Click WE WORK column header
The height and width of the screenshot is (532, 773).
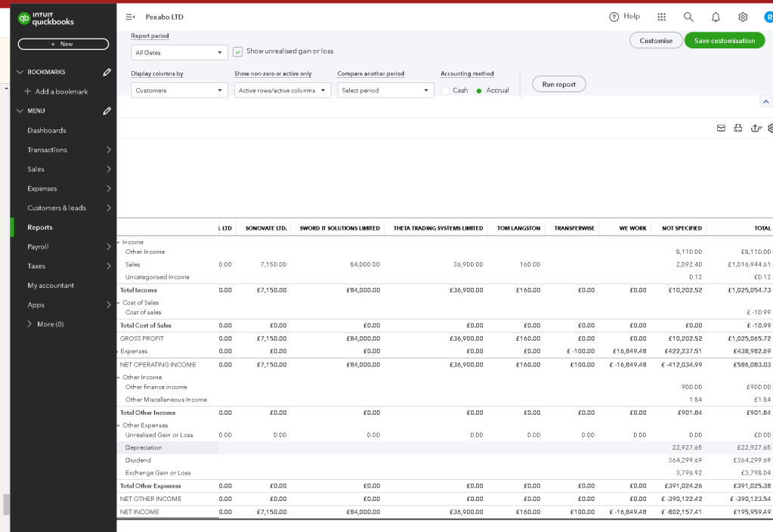pos(632,228)
